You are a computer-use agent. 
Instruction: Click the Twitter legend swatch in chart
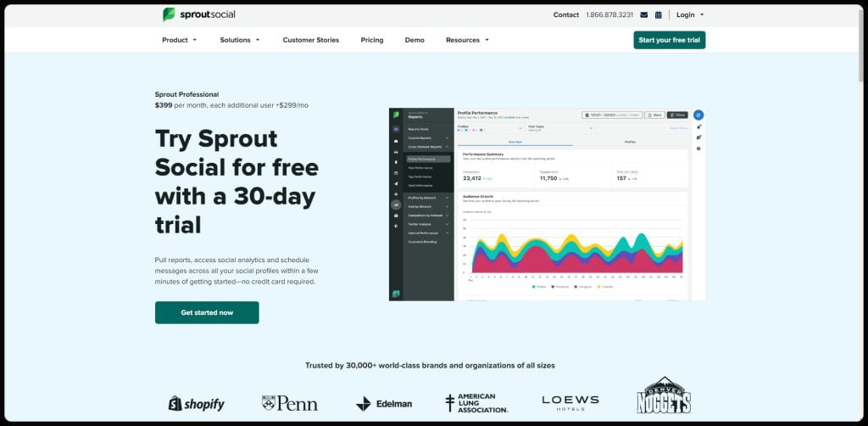(x=534, y=287)
